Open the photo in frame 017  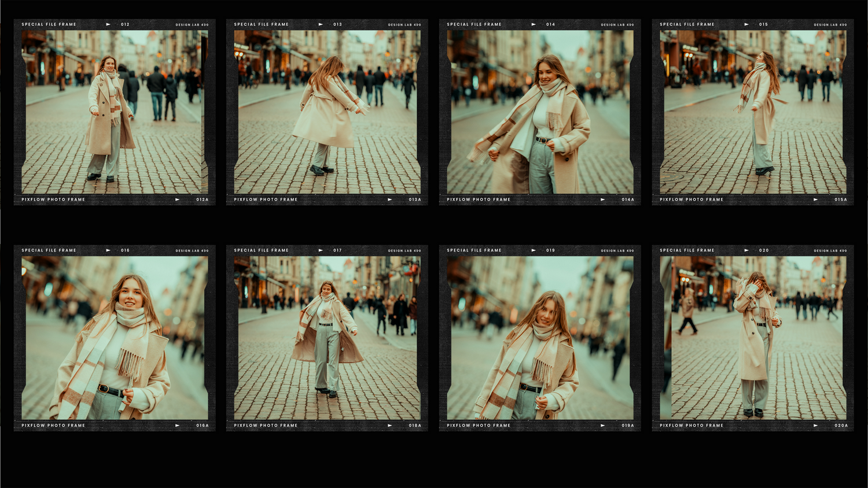coord(327,338)
